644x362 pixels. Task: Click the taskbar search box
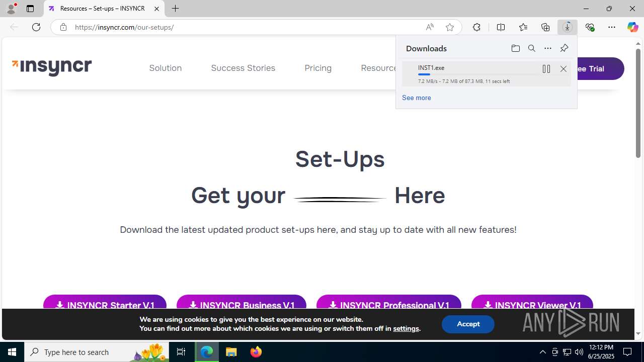(x=96, y=352)
